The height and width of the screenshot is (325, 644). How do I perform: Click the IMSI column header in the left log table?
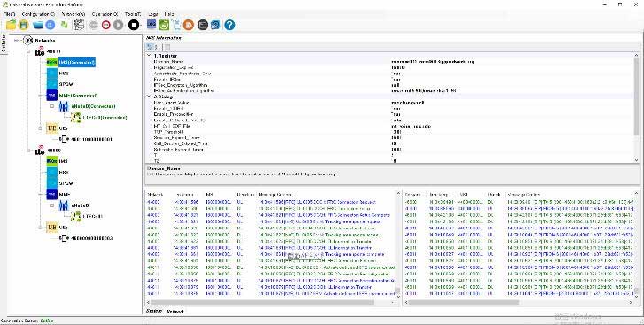click(209, 195)
